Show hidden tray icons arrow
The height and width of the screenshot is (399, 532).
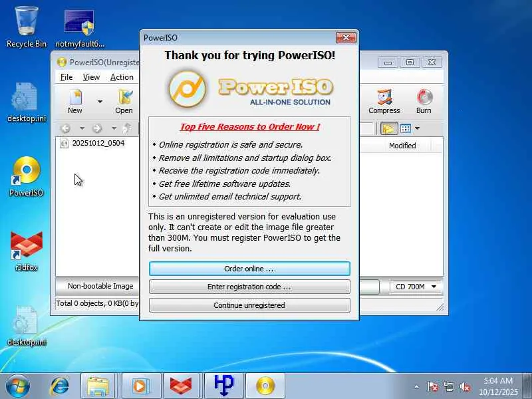[417, 386]
